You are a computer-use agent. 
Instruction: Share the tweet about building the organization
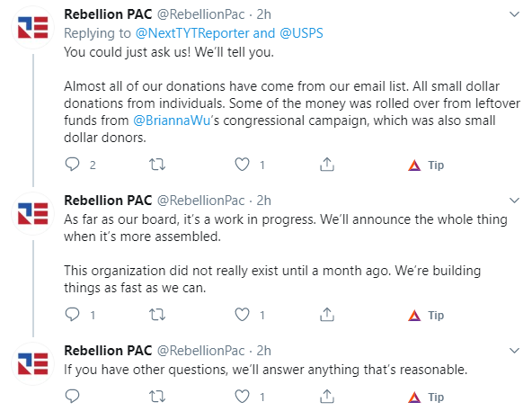pos(327,315)
